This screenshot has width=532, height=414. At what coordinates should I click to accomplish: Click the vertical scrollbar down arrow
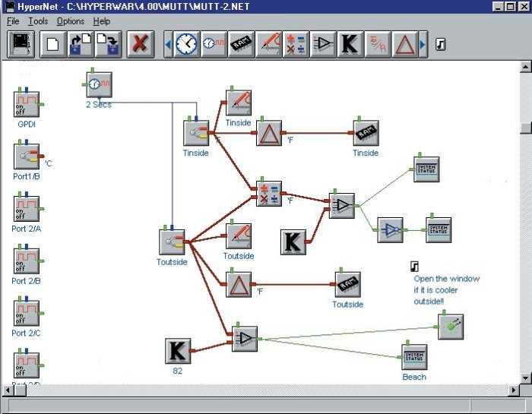[x=525, y=377]
